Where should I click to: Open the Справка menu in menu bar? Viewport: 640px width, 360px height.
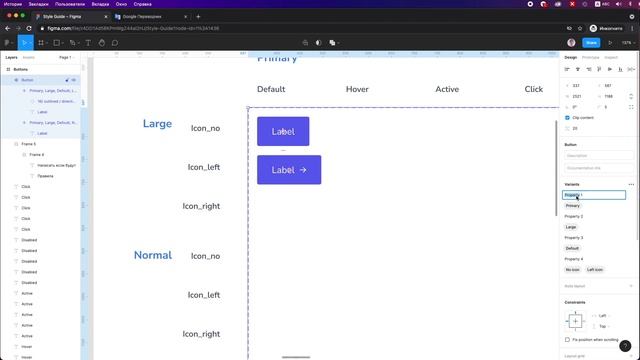pyautogui.click(x=142, y=4)
